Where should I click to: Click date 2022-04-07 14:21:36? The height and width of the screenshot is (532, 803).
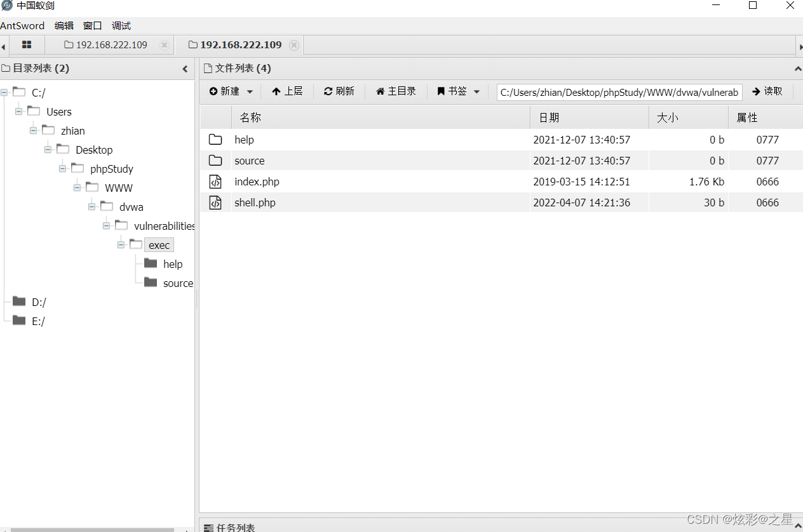(582, 203)
